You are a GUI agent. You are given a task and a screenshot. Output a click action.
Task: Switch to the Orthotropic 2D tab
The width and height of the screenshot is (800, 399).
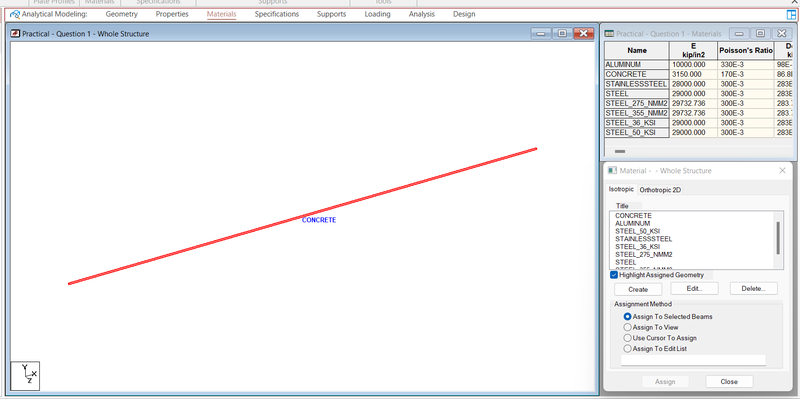[660, 190]
